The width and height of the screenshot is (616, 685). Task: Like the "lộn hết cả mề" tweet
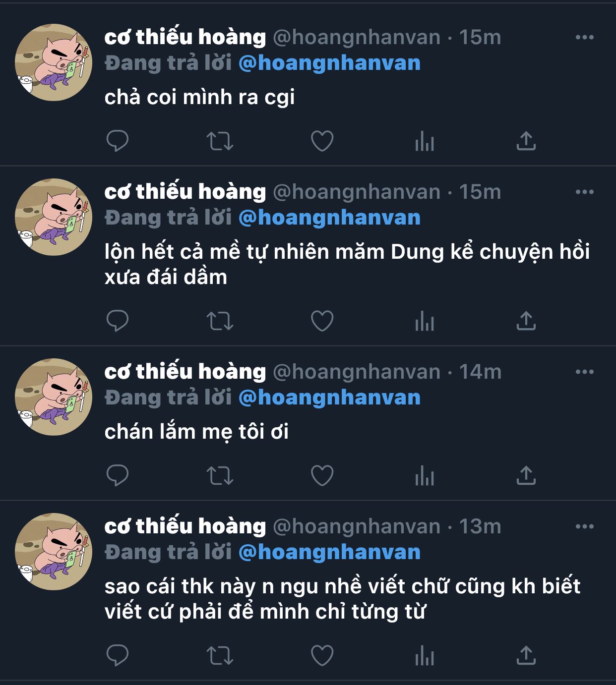tap(322, 321)
